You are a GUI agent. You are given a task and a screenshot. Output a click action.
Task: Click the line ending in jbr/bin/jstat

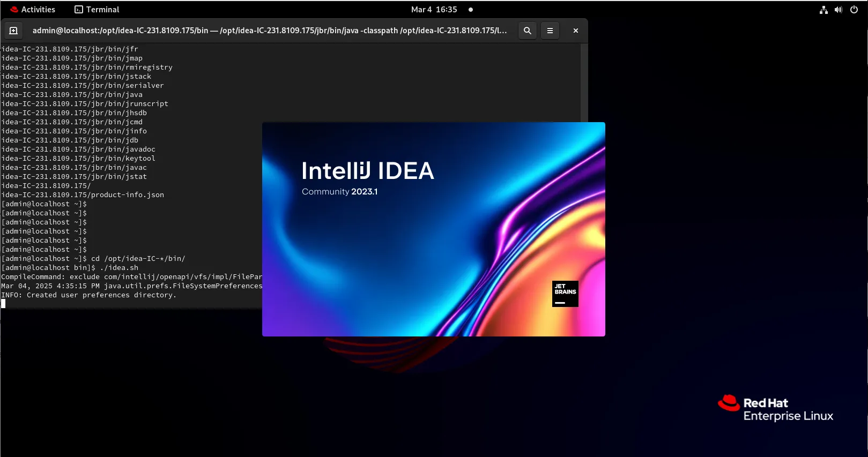coord(74,176)
